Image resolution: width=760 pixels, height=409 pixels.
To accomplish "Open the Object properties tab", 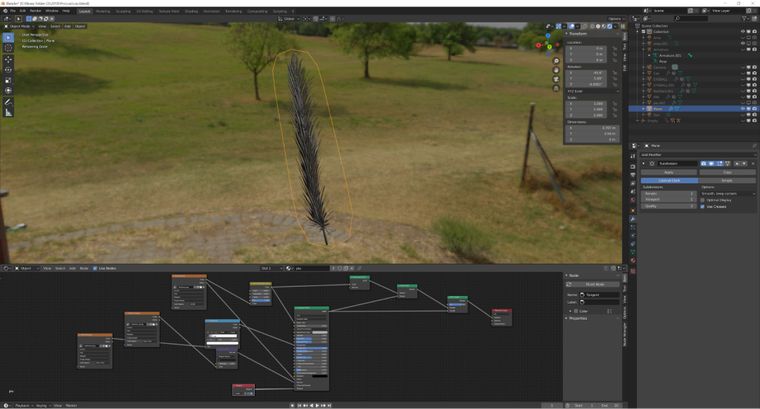I will (x=633, y=210).
